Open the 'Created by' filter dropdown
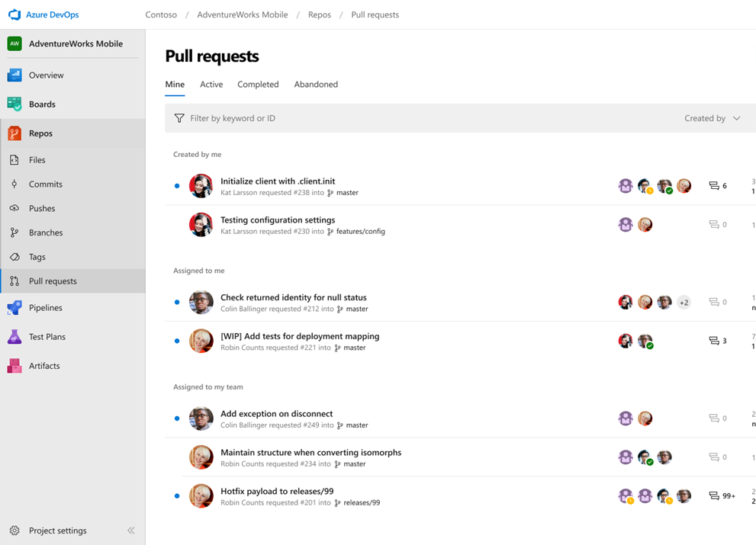The image size is (756, 545). (x=713, y=118)
